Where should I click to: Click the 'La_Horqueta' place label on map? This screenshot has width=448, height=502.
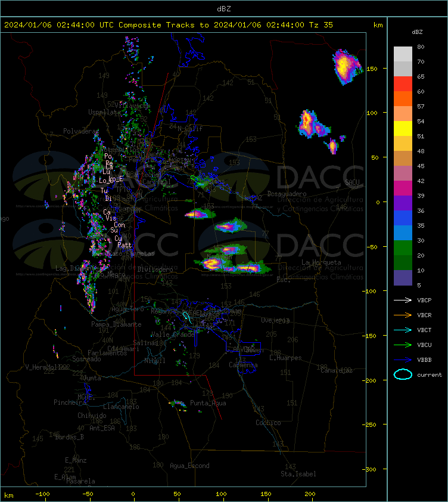click(x=321, y=262)
